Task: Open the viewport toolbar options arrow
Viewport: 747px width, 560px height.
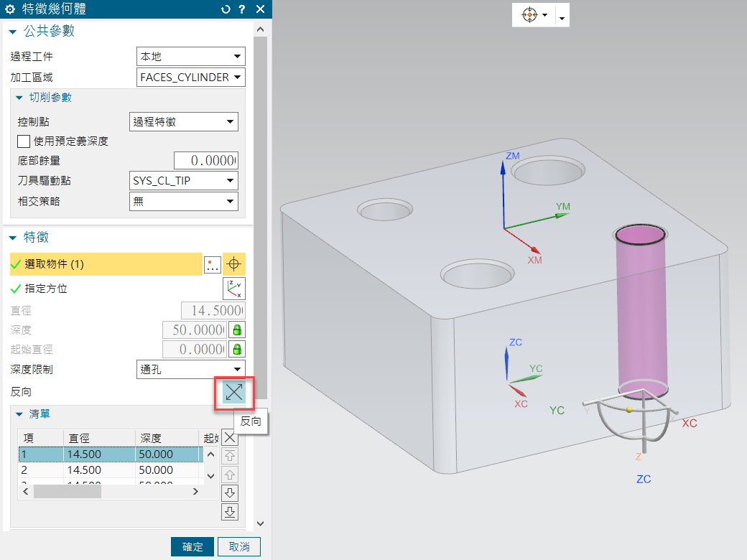Action: 562,19
